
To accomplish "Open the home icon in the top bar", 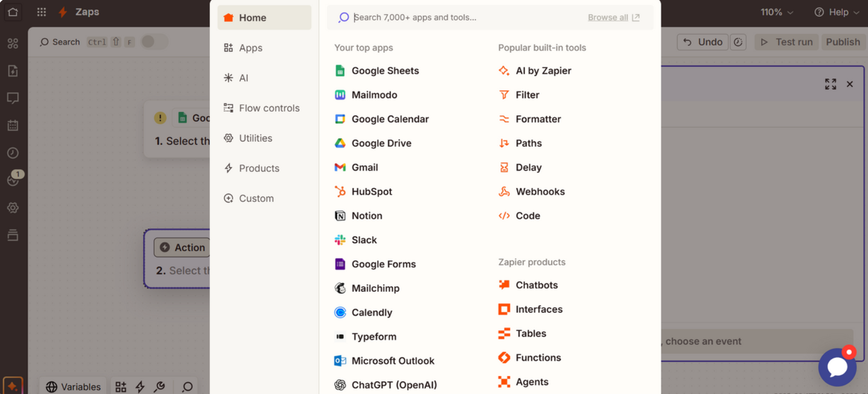I will 13,12.
